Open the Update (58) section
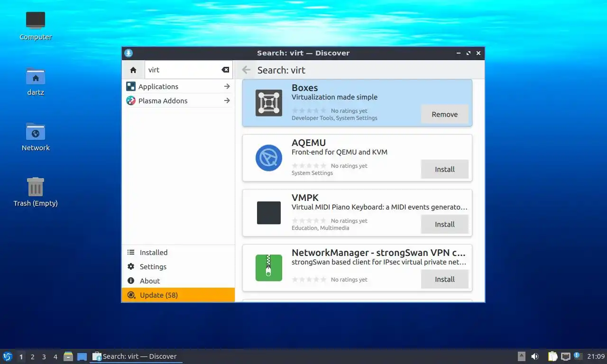 [178, 295]
